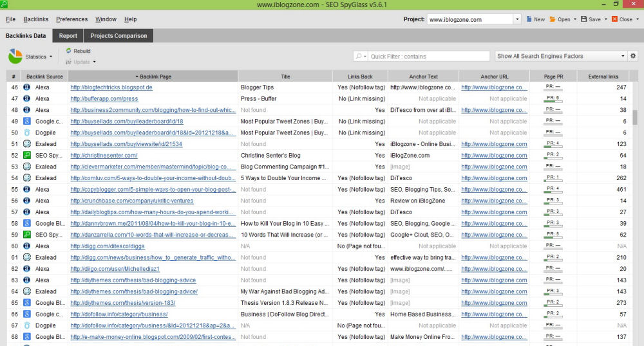Image resolution: width=644 pixels, height=346 pixels.
Task: Open the bufferapp.com/press link
Action: click(104, 99)
